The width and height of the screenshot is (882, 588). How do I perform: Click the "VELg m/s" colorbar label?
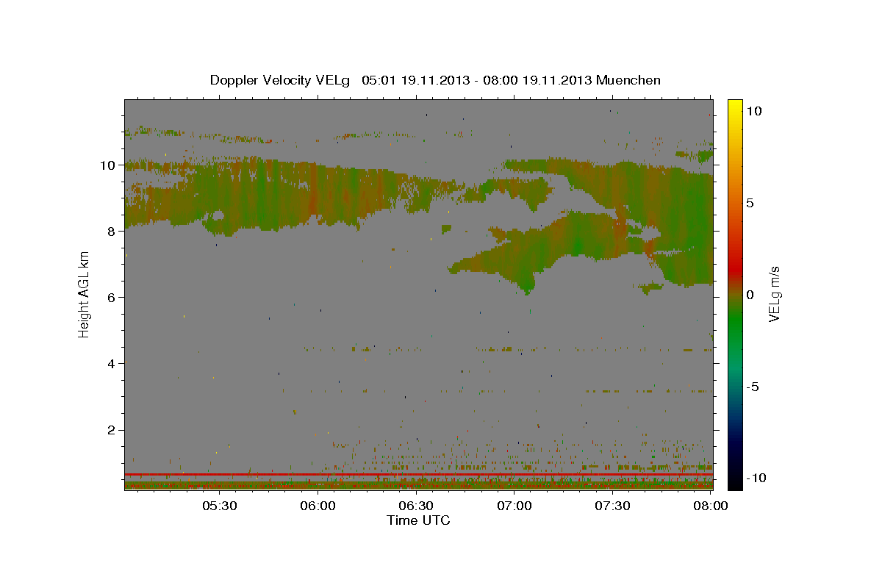(x=774, y=294)
